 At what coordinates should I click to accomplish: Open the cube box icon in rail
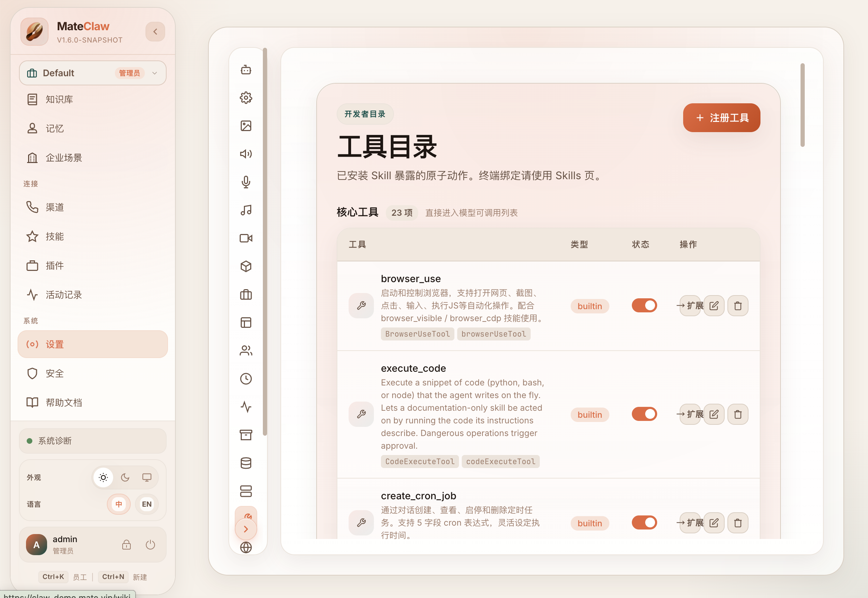tap(246, 266)
